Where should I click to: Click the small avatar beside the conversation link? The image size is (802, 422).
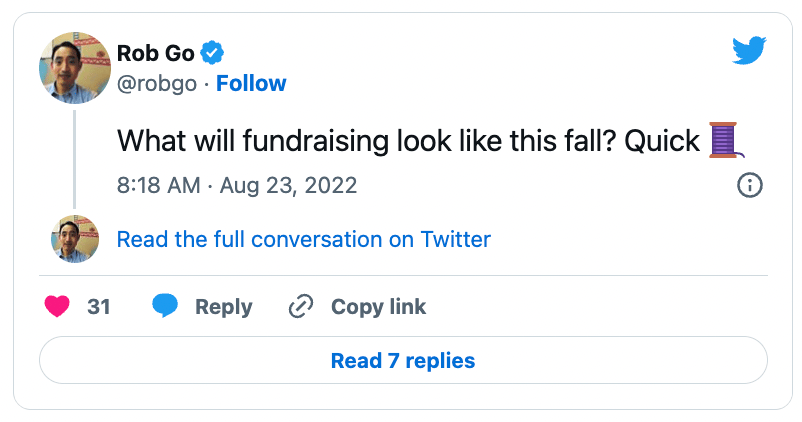pyautogui.click(x=75, y=239)
